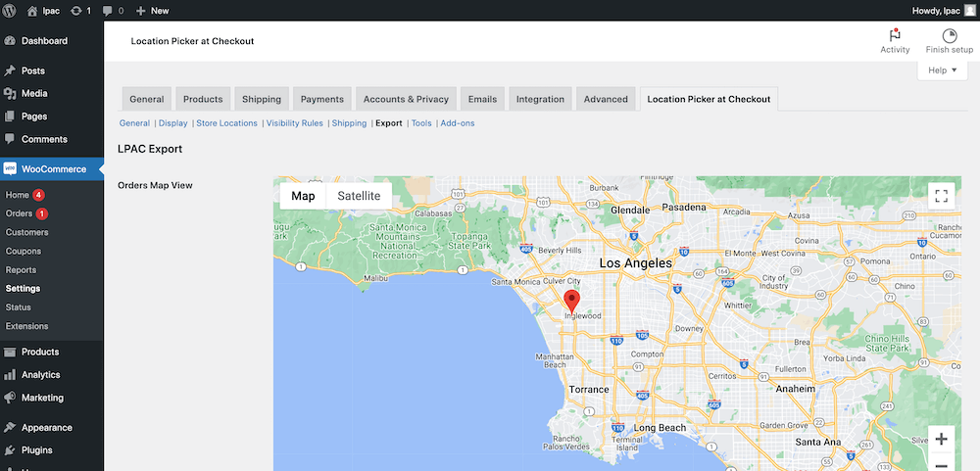Screen dimensions: 980x471
Task: Open the user avatar profile menu
Action: (x=969, y=11)
